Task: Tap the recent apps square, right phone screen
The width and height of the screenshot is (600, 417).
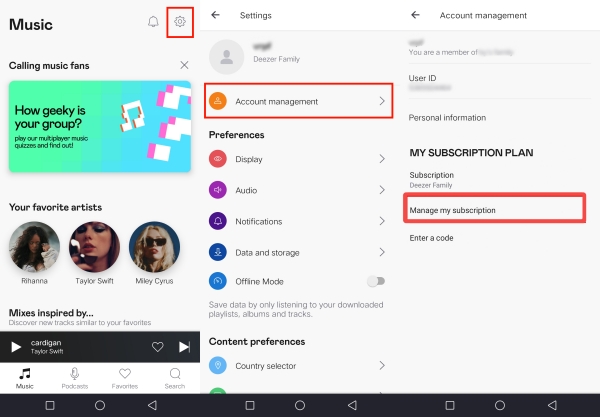Action: pos(450,405)
